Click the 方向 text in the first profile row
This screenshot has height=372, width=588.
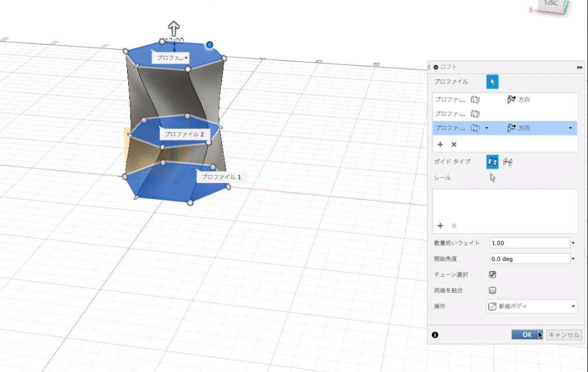click(524, 100)
